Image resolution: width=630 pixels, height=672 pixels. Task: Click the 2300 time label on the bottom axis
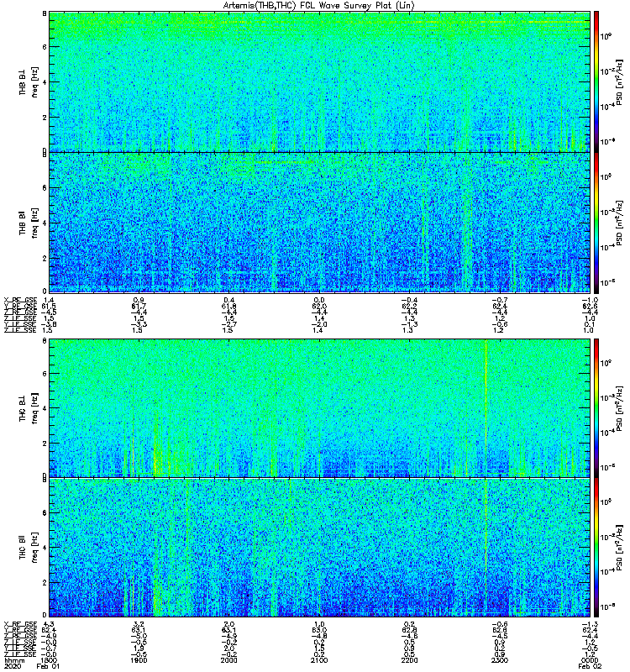pos(500,660)
